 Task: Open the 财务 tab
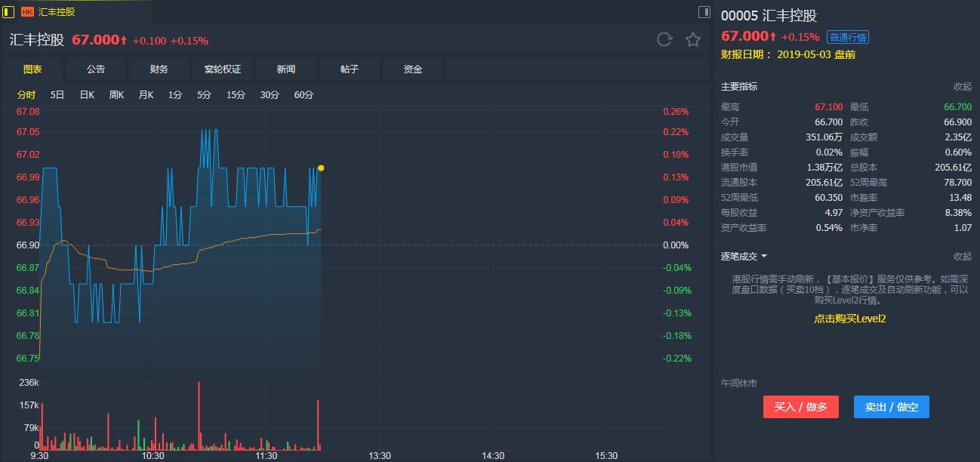[159, 69]
